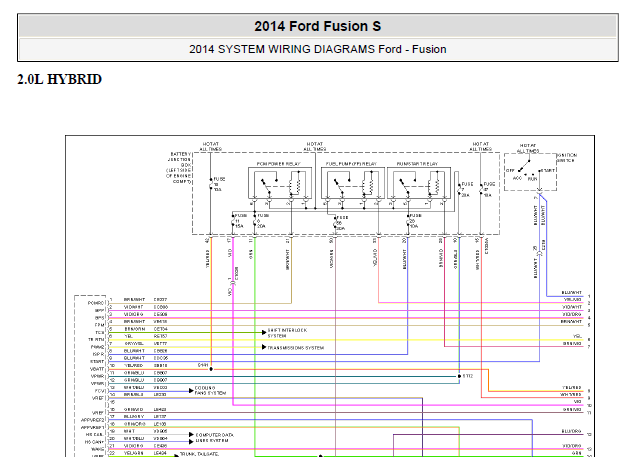629x457 pixels.
Task: Click the "BATTERY JUNCTION BOX" label
Action: click(x=179, y=159)
